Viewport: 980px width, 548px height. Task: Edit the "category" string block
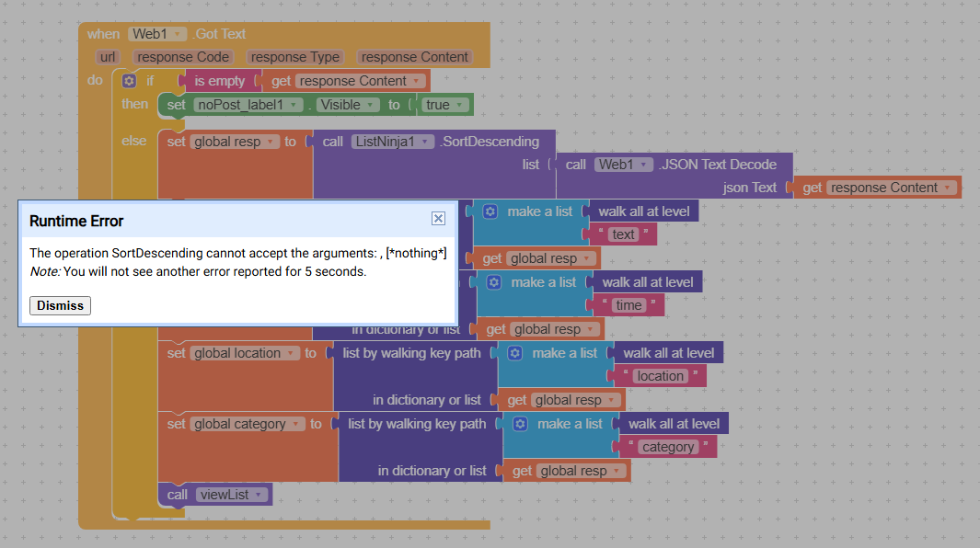point(667,447)
